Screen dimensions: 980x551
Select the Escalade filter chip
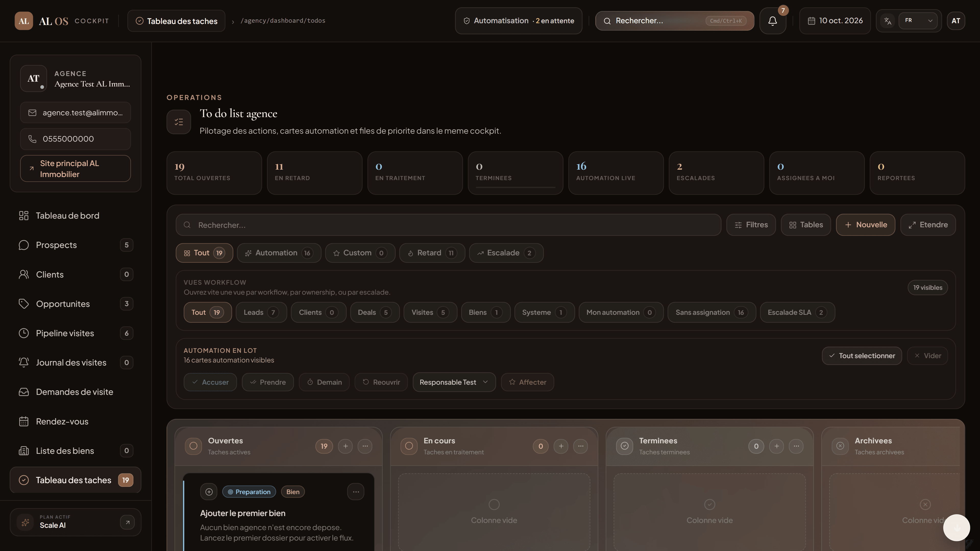click(506, 253)
